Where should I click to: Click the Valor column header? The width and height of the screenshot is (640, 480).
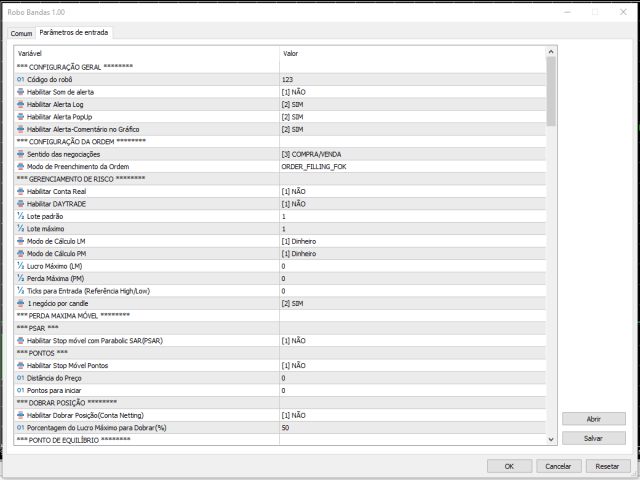(413, 53)
